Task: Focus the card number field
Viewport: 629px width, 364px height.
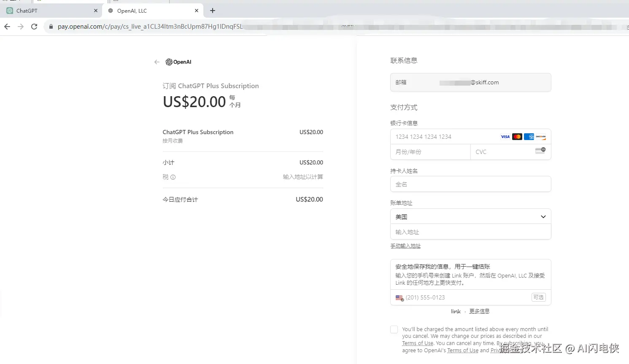Action: click(470, 137)
